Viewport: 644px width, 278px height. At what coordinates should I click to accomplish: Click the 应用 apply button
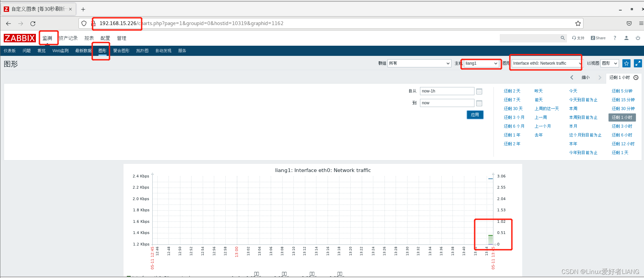(475, 115)
